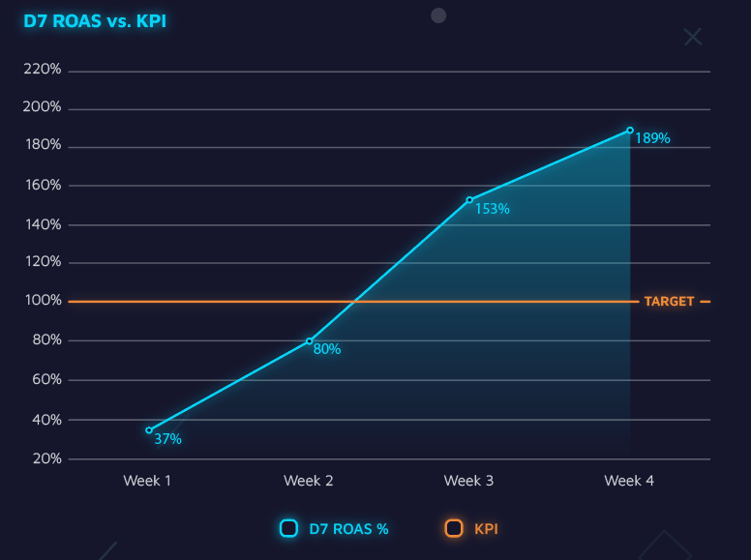
Task: Select the Week 3 data point marker
Action: (469, 200)
